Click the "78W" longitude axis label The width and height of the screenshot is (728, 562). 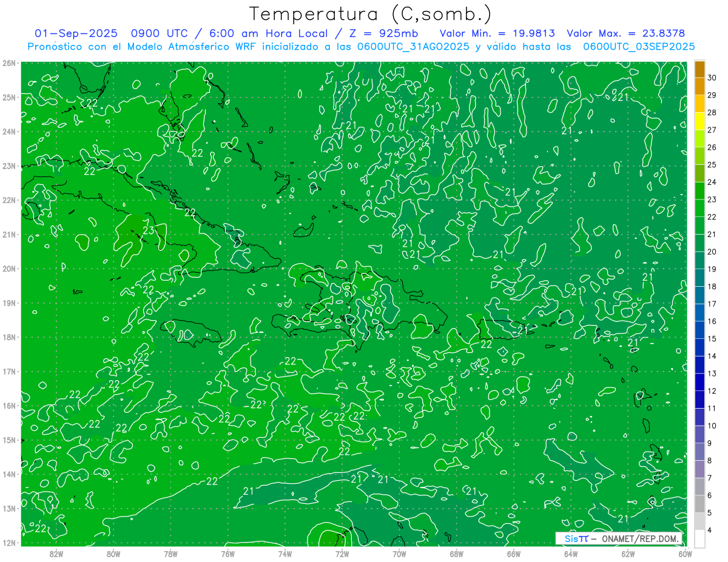click(170, 553)
